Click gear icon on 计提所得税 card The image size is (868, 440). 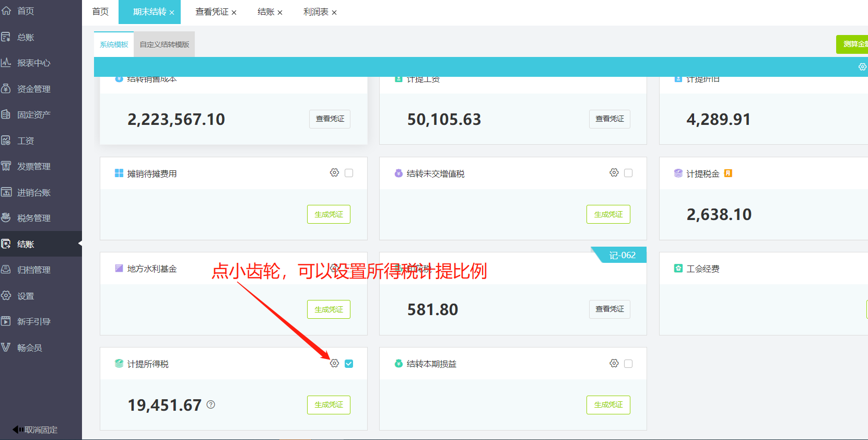[334, 363]
